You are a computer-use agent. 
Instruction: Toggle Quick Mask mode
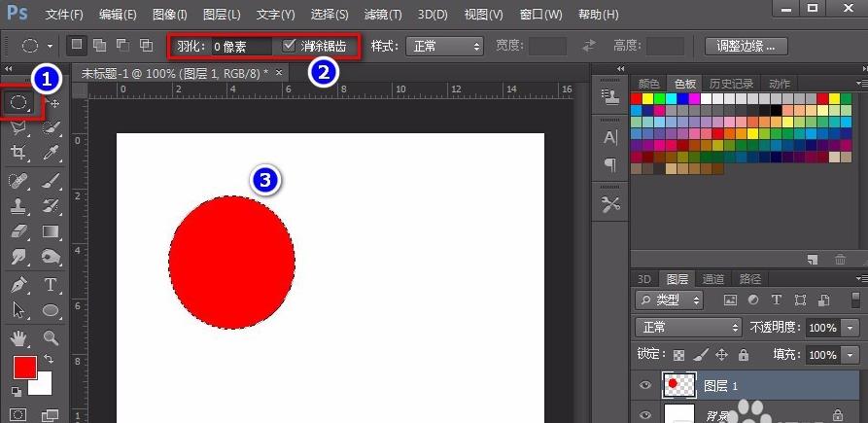tap(18, 414)
